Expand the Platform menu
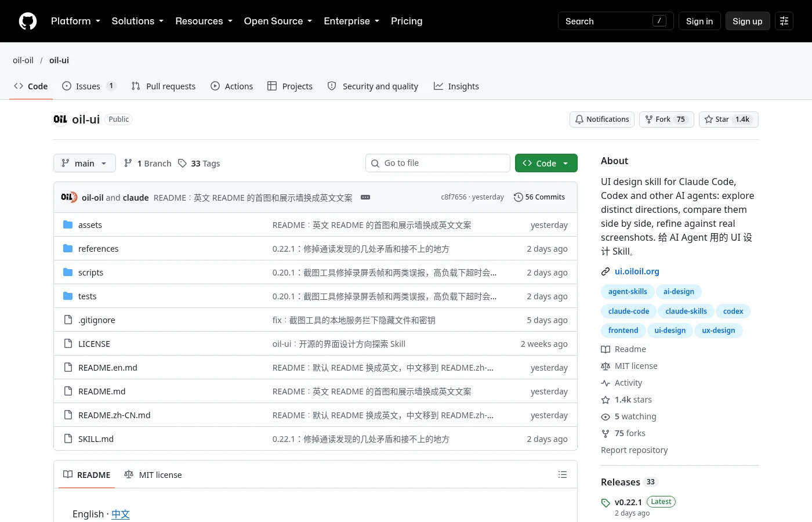 tap(75, 21)
